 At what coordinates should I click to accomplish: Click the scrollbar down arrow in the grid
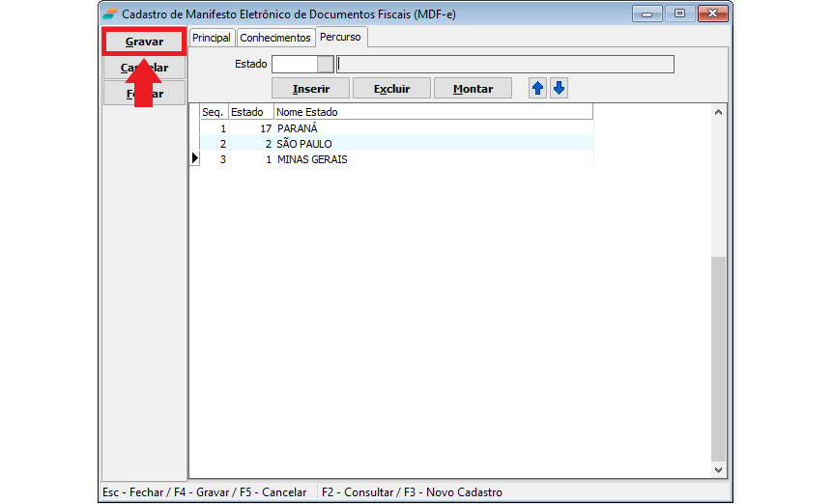[718, 469]
